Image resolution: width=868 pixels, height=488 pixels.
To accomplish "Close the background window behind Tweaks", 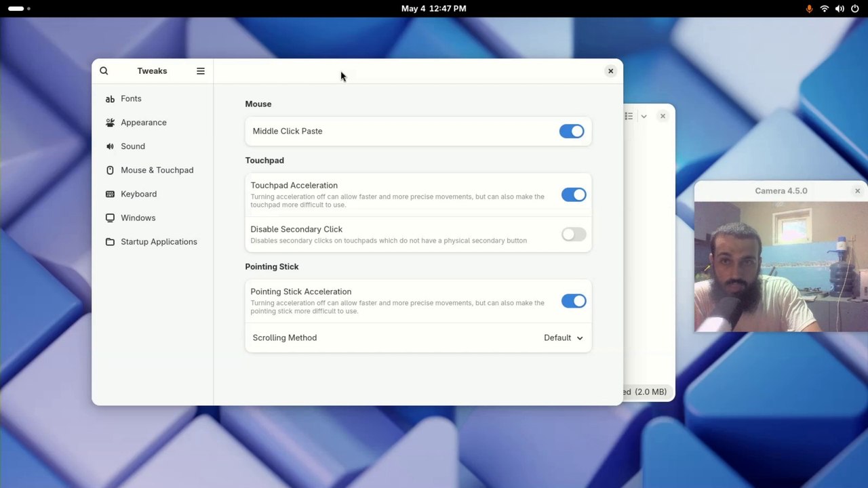I will coord(663,117).
